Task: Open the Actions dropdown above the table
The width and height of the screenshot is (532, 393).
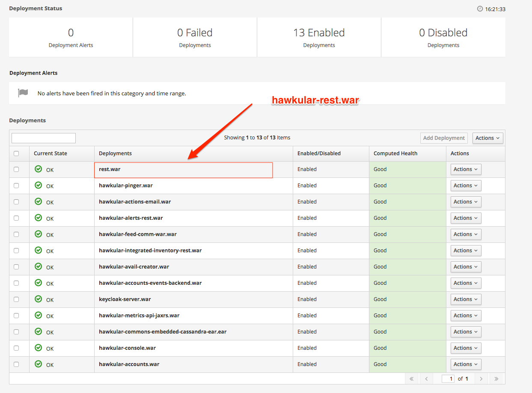Action: pos(487,138)
